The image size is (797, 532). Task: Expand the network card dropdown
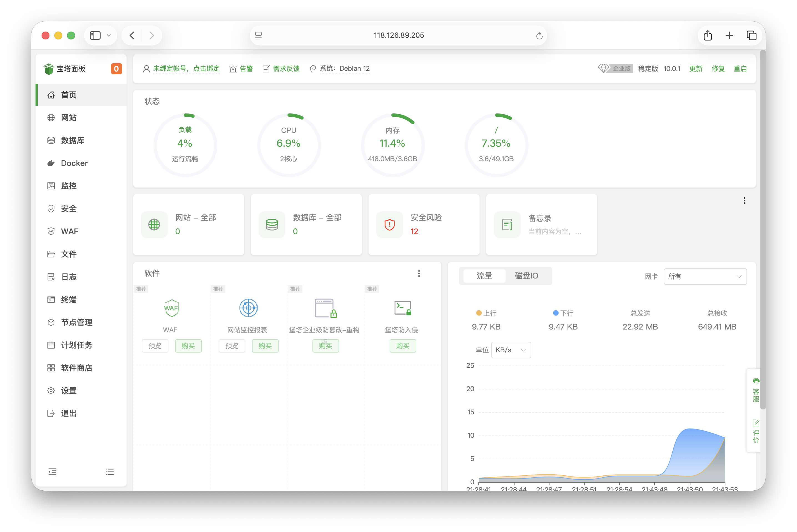coord(705,277)
